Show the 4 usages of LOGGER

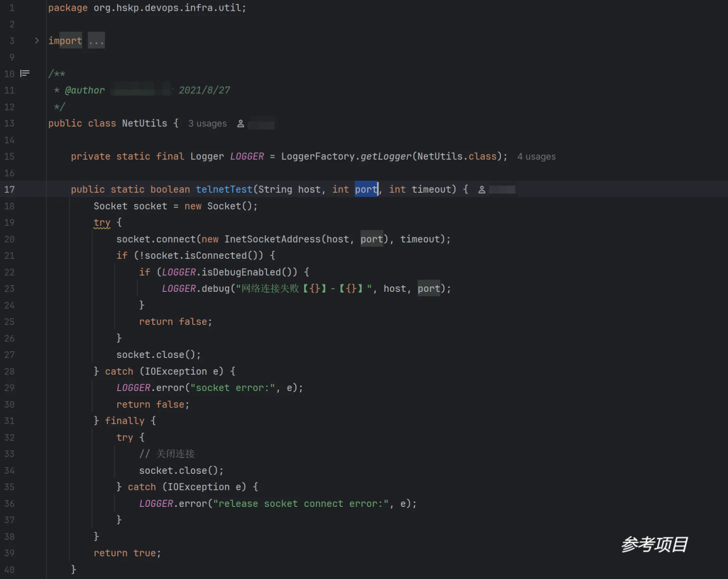536,157
